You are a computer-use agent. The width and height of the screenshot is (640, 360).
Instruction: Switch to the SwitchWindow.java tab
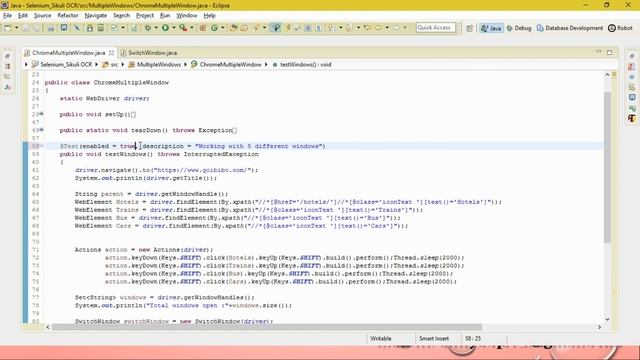click(152, 53)
